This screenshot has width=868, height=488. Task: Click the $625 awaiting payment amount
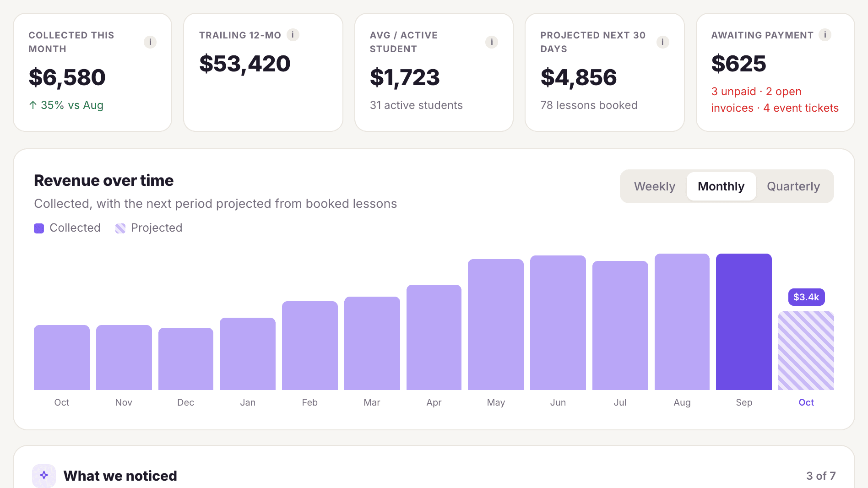coord(738,64)
